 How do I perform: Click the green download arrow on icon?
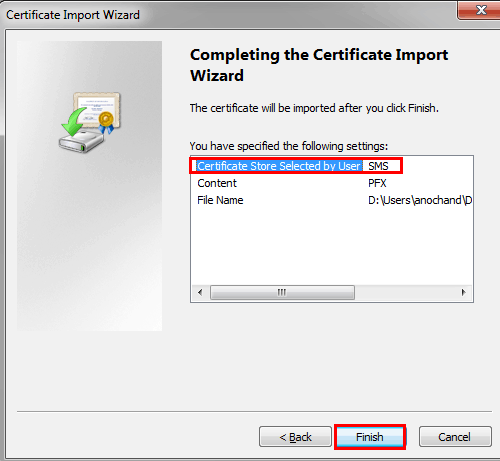[x=73, y=122]
